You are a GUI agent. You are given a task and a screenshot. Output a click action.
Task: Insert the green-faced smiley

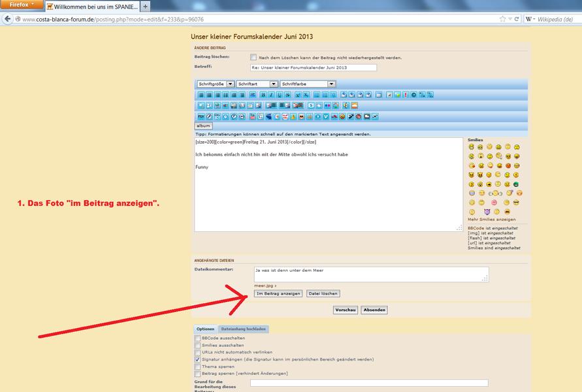click(x=516, y=184)
